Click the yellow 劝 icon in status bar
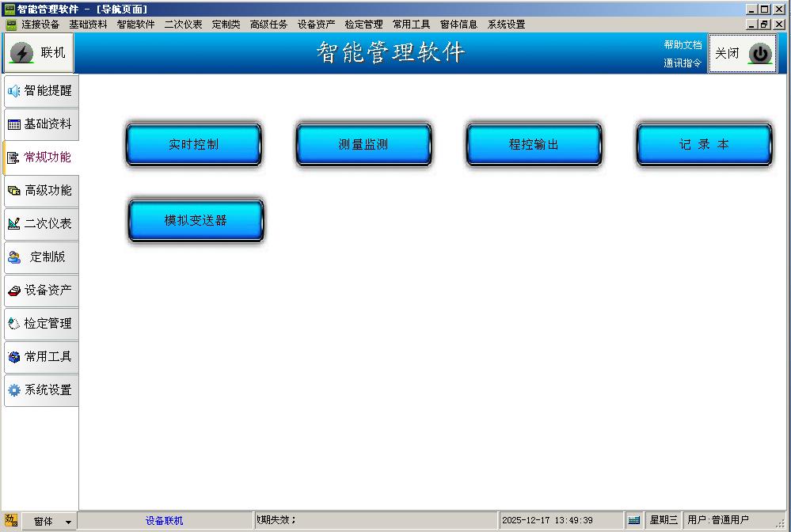The height and width of the screenshot is (532, 791). pos(10,520)
